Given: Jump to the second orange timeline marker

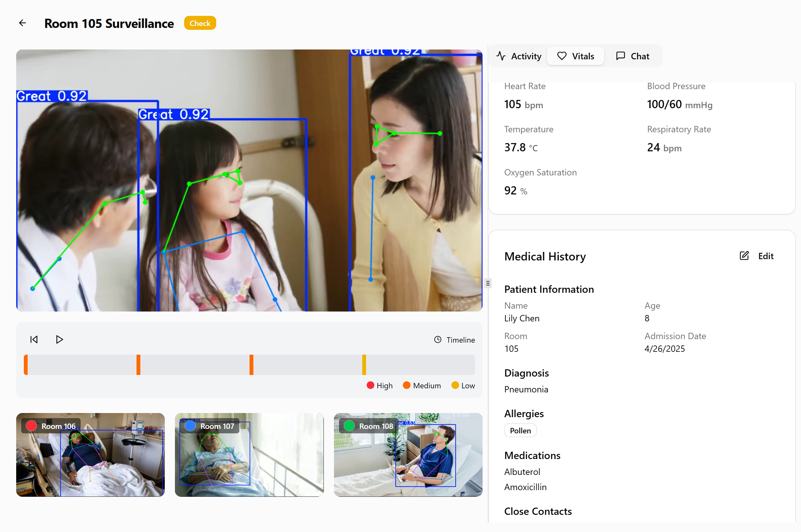Looking at the screenshot, I should (x=138, y=365).
